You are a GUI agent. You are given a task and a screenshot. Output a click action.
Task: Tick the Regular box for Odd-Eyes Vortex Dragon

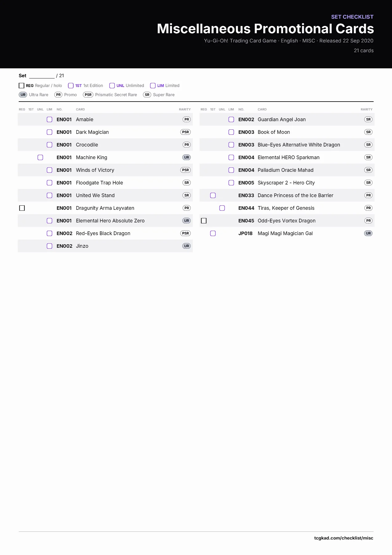204,221
